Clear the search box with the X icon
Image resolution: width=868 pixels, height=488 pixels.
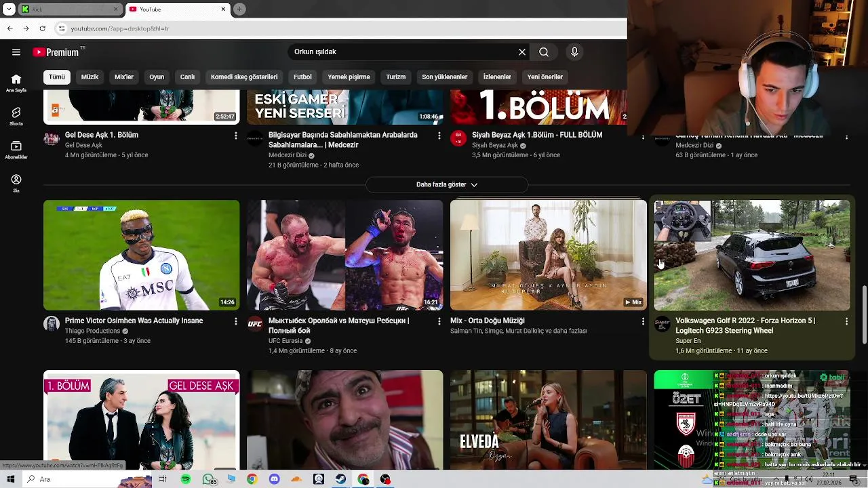tap(522, 52)
